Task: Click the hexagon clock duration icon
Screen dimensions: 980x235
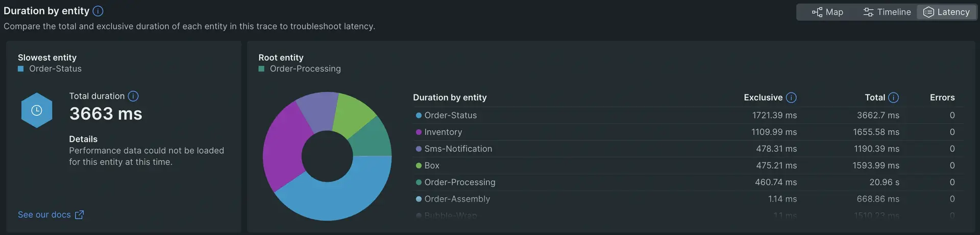Action: pos(37,110)
